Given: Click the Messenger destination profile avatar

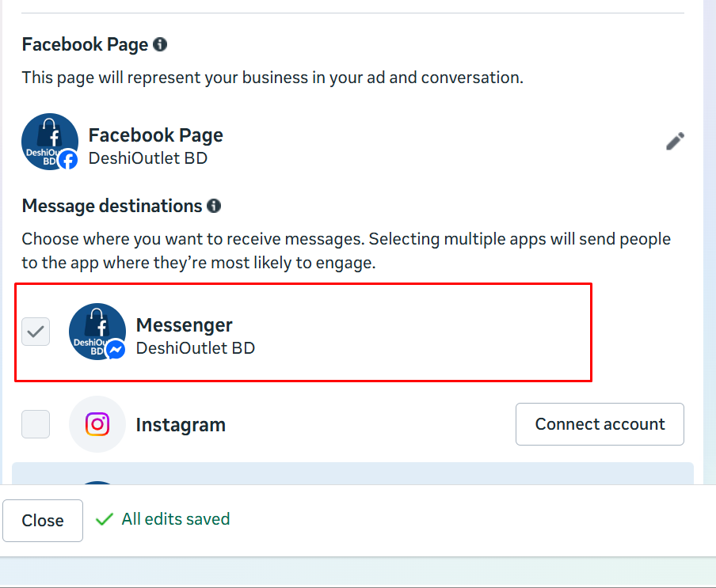Looking at the screenshot, I should click(97, 331).
